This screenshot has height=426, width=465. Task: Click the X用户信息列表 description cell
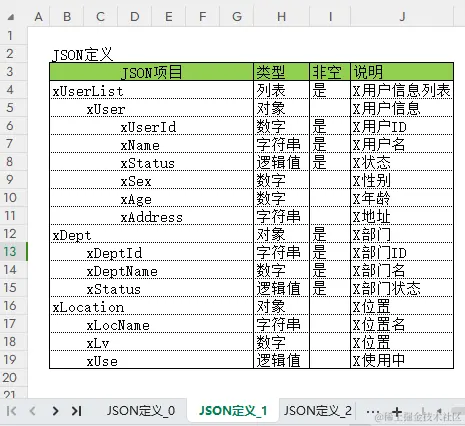pyautogui.click(x=402, y=90)
